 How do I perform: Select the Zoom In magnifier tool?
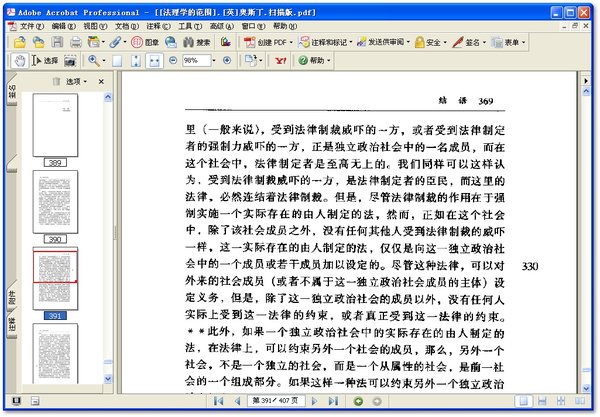(94, 60)
